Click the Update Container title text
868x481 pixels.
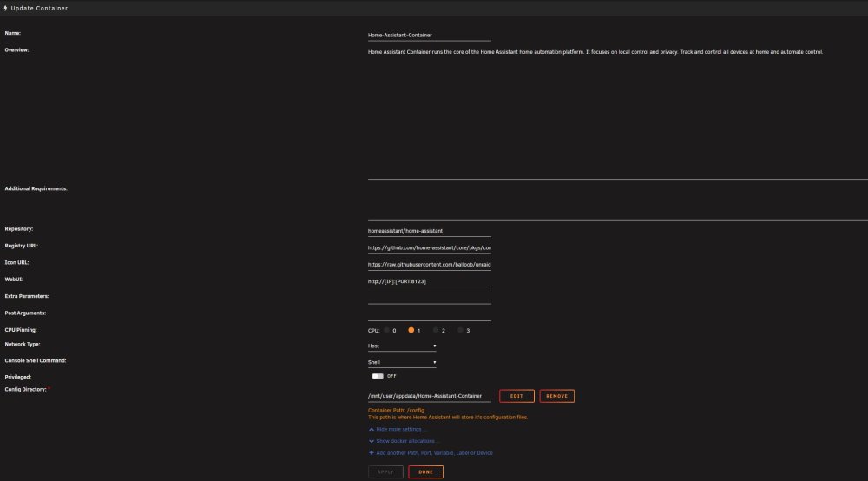coord(39,9)
